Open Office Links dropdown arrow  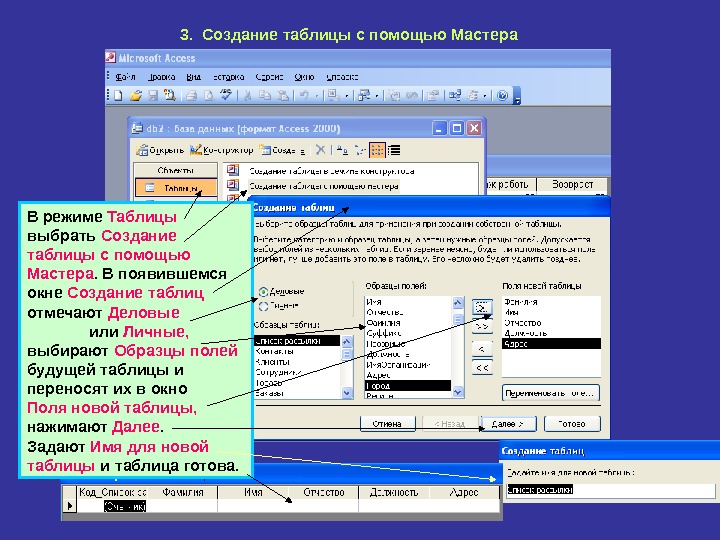347,96
